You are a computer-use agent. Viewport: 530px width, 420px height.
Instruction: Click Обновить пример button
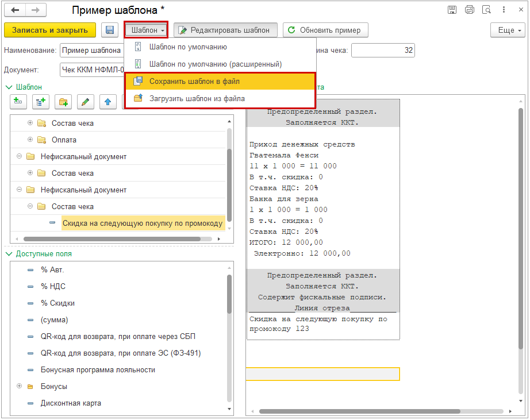(x=325, y=30)
